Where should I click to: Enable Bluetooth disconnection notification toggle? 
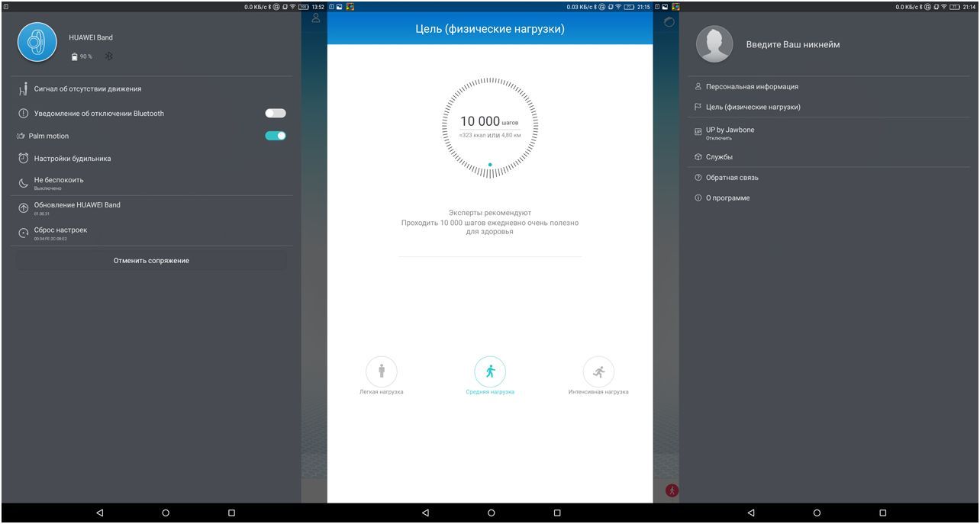click(x=276, y=112)
